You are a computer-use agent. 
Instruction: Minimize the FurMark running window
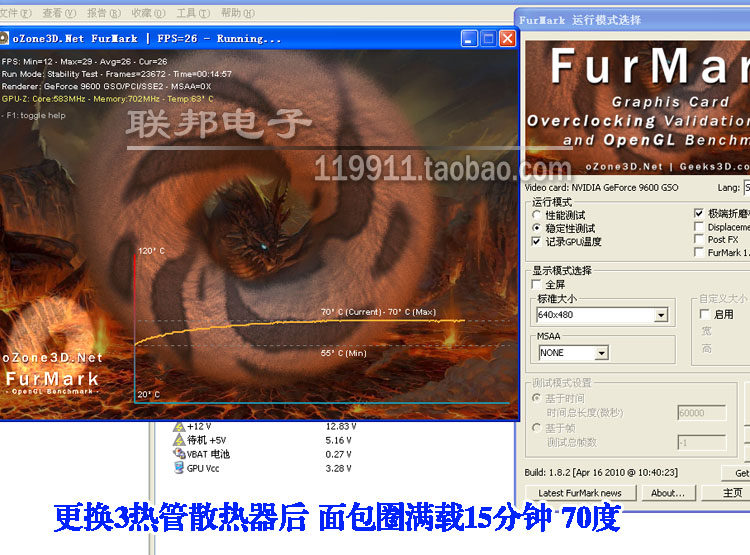470,39
